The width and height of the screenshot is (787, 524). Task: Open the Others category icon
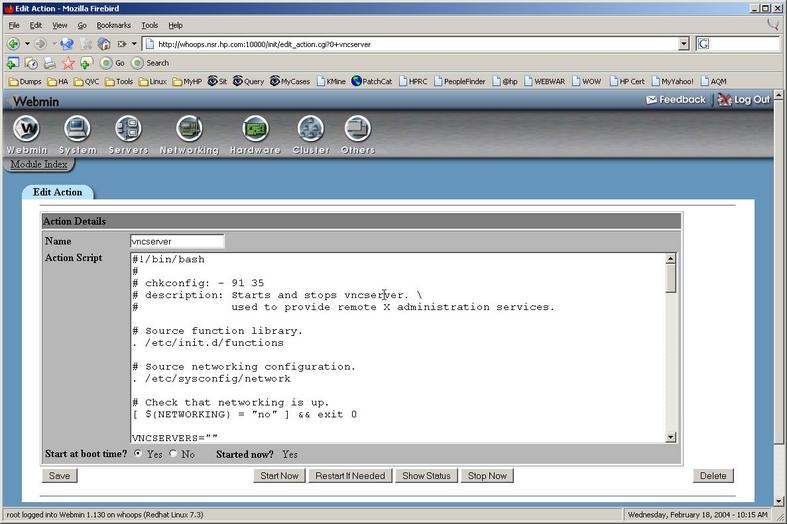tap(357, 129)
